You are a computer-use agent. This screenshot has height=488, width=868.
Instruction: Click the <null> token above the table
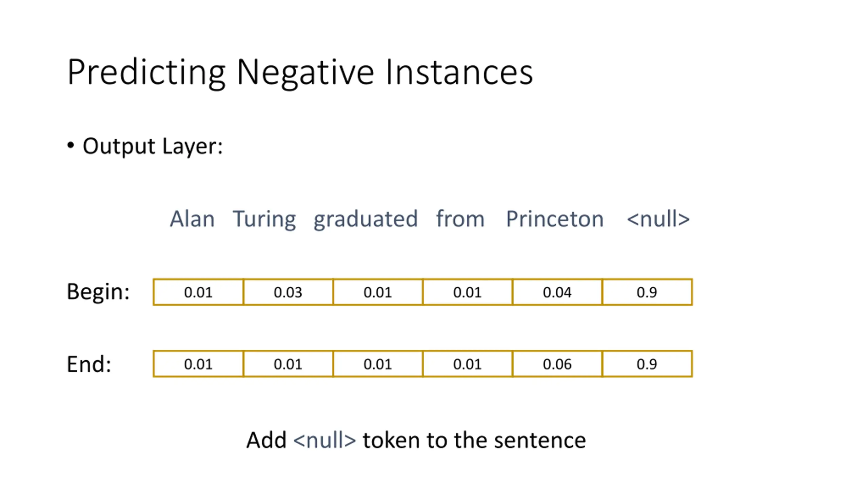click(658, 219)
